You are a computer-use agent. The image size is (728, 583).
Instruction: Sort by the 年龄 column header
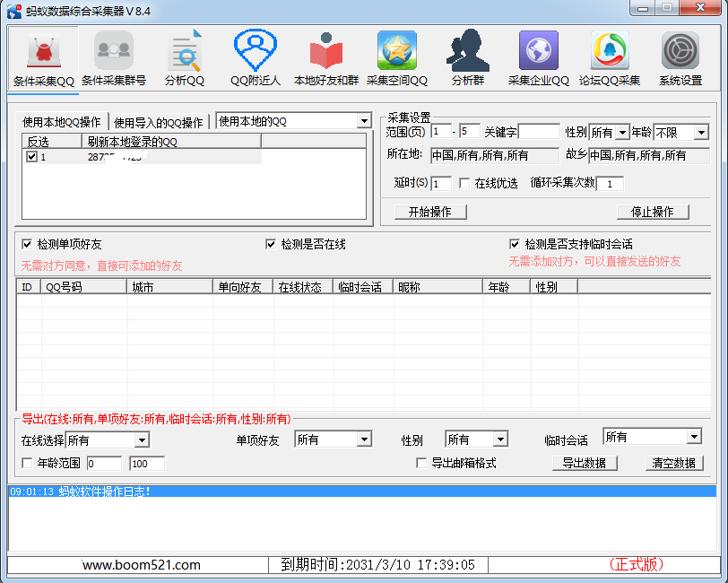[x=507, y=287]
